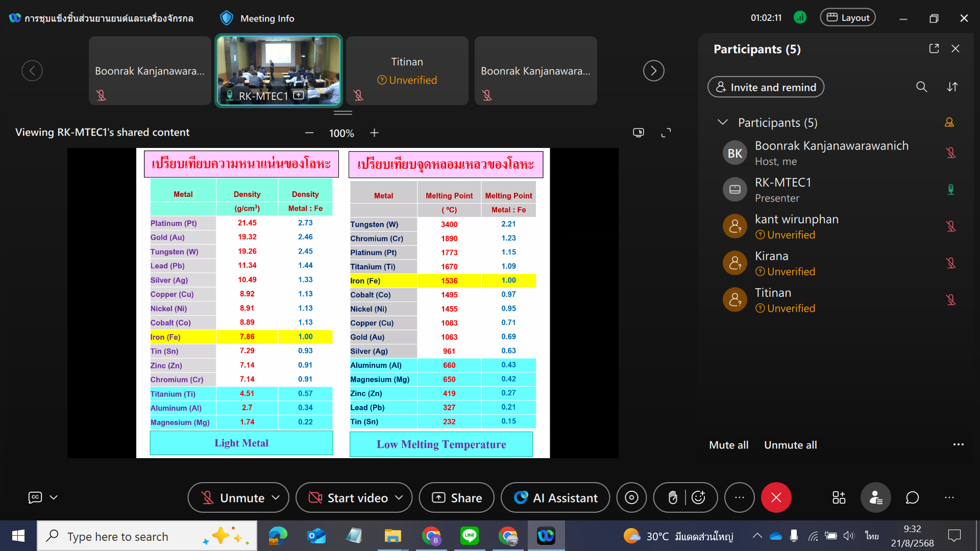980x551 pixels.
Task: Toggle kant wirunphan's mute icon
Action: (x=950, y=226)
